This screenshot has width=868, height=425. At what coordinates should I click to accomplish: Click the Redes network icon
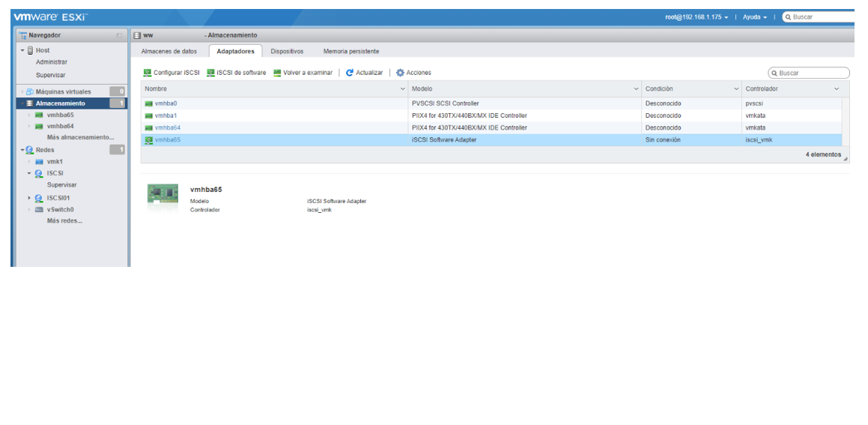coord(30,150)
